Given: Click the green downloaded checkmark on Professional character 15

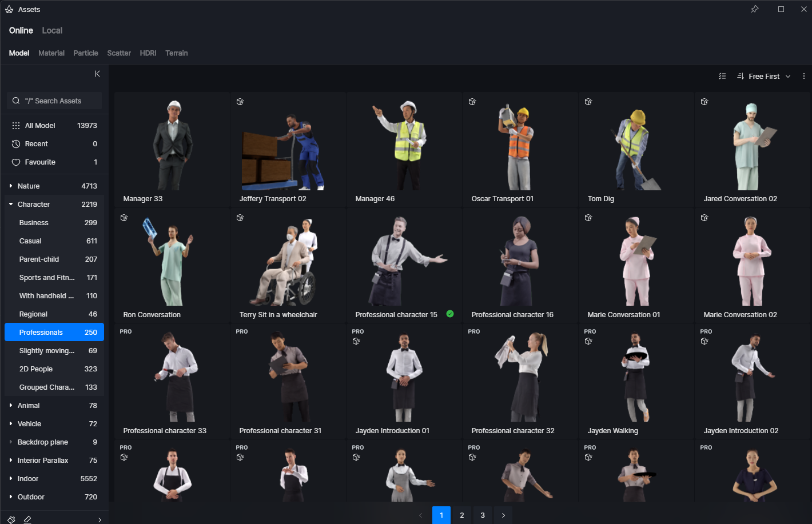Looking at the screenshot, I should click(x=450, y=314).
